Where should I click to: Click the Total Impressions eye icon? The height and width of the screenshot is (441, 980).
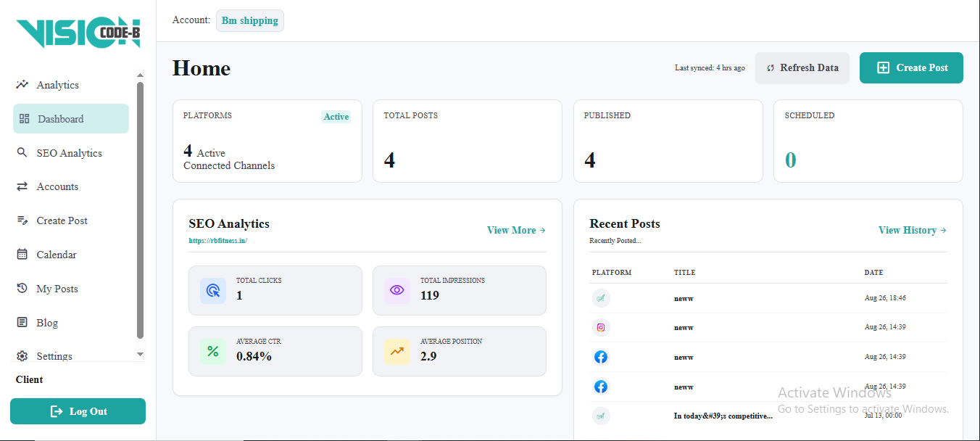(x=397, y=290)
